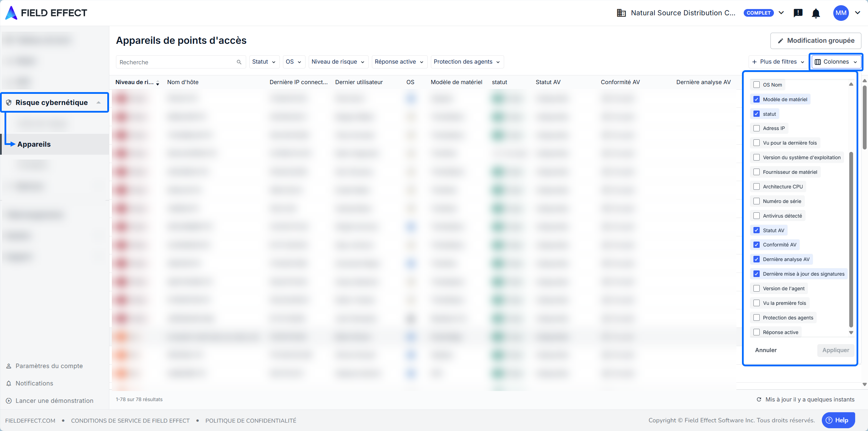Click the MM user avatar
Viewport: 868px width, 431px height.
(x=841, y=13)
